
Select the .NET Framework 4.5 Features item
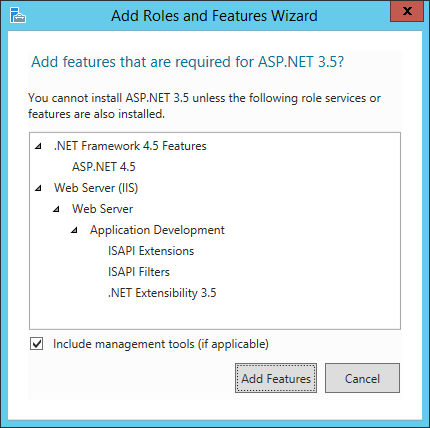tap(130, 146)
